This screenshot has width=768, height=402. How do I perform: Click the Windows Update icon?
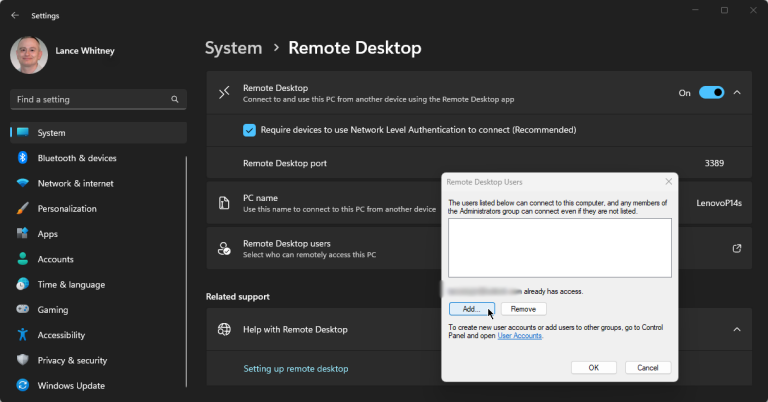(23, 385)
